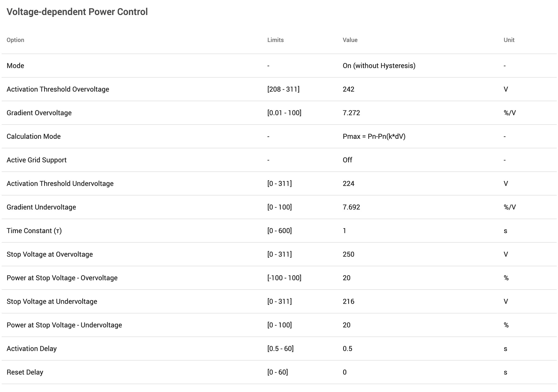Screen dimensions: 558x392
Task: Click the Stop Voltage at Overvoltage value 250
Action: click(x=348, y=254)
